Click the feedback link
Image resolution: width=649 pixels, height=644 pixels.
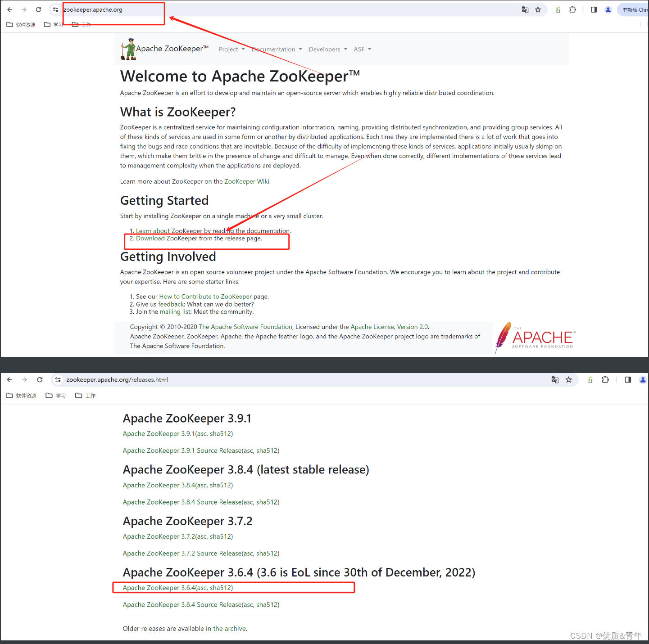coord(171,304)
